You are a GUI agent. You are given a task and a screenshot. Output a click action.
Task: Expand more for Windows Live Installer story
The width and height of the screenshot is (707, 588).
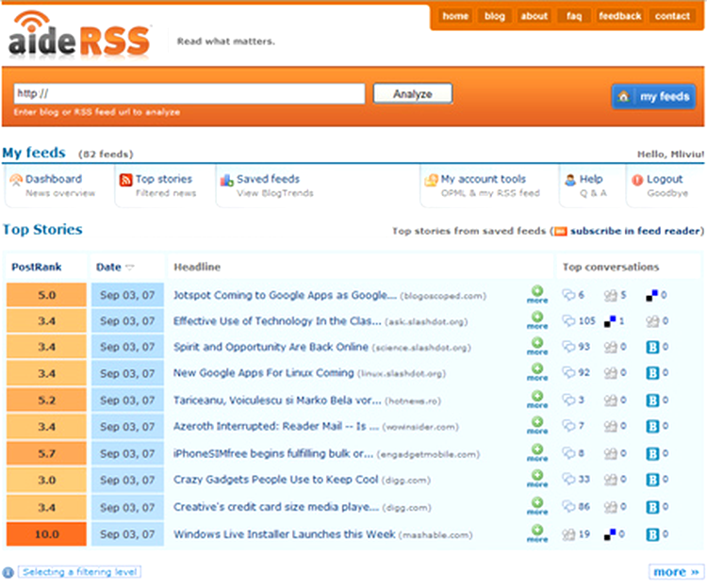click(537, 533)
